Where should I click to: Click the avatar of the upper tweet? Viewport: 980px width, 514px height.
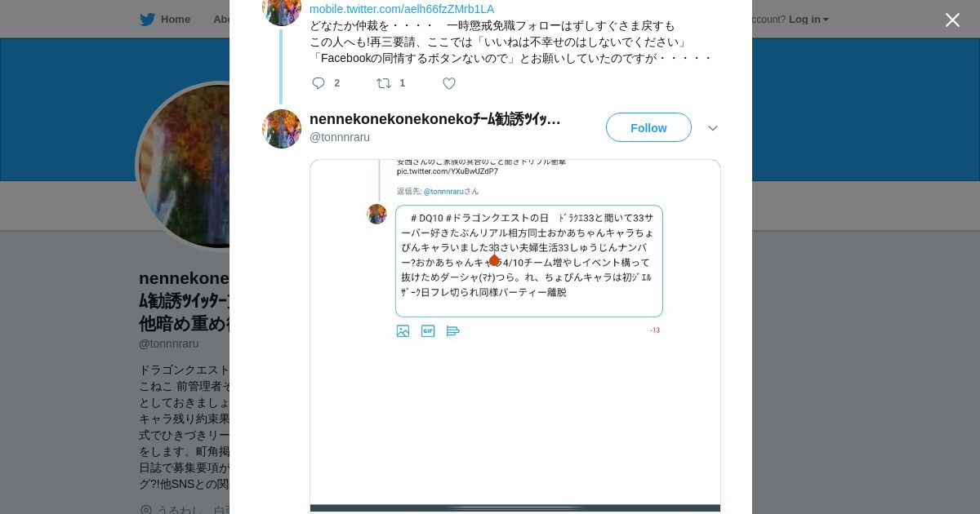[x=282, y=10]
